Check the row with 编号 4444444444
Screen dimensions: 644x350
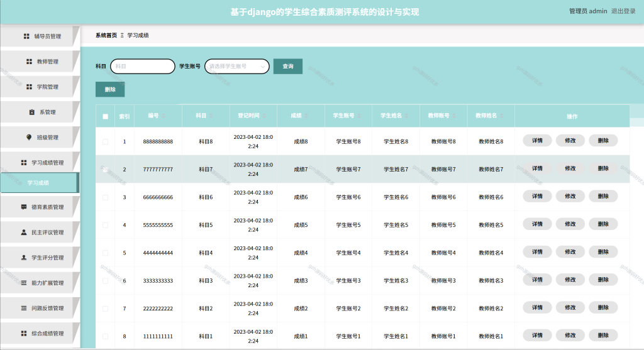[106, 253]
